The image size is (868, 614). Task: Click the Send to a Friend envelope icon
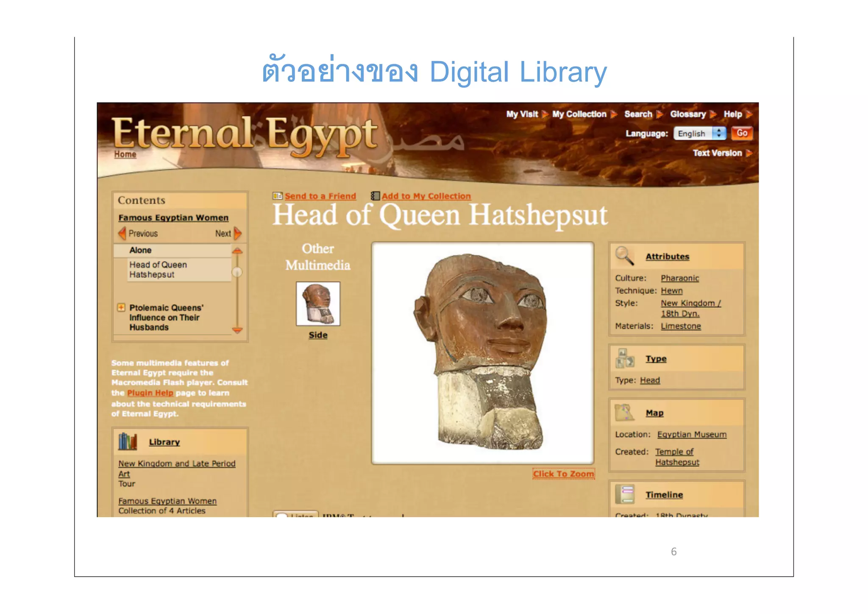277,196
